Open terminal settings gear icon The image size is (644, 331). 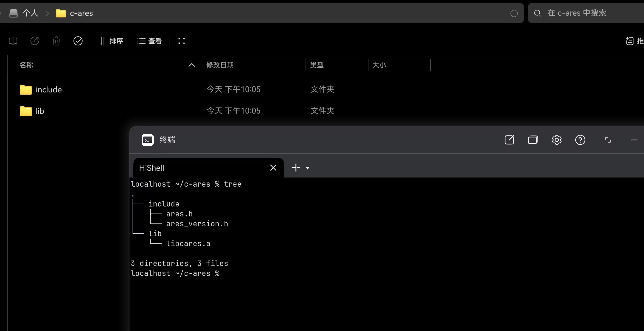557,140
